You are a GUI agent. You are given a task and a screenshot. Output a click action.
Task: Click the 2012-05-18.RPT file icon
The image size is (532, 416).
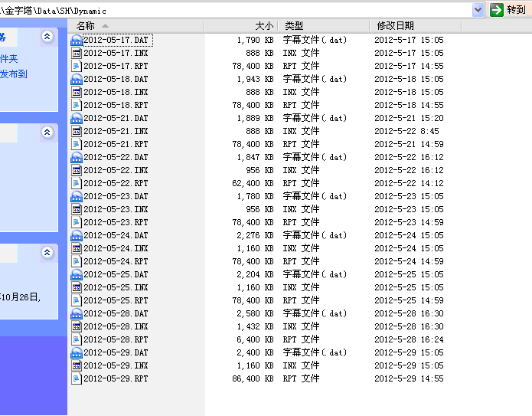click(x=77, y=105)
